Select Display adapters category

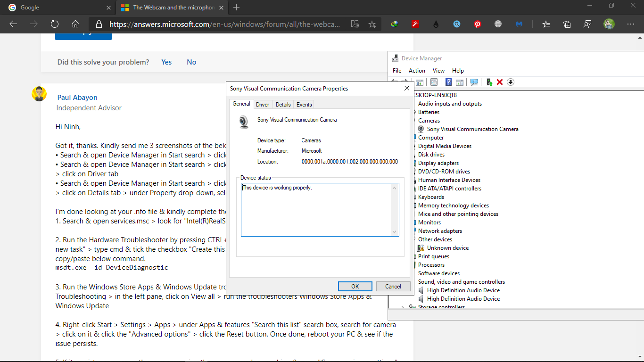pos(438,163)
